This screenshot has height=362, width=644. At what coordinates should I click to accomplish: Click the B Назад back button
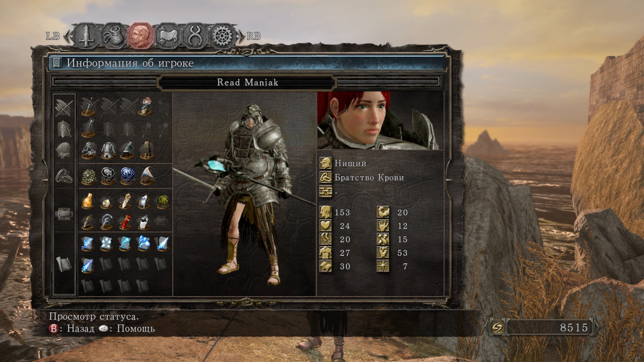click(x=72, y=328)
